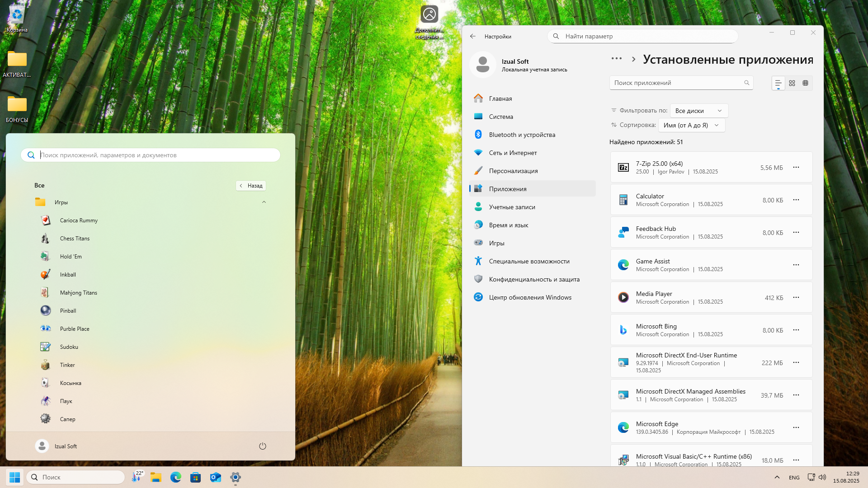Open more options for 7-Zip 25.00
Viewport: 868px width, 488px height.
click(796, 167)
